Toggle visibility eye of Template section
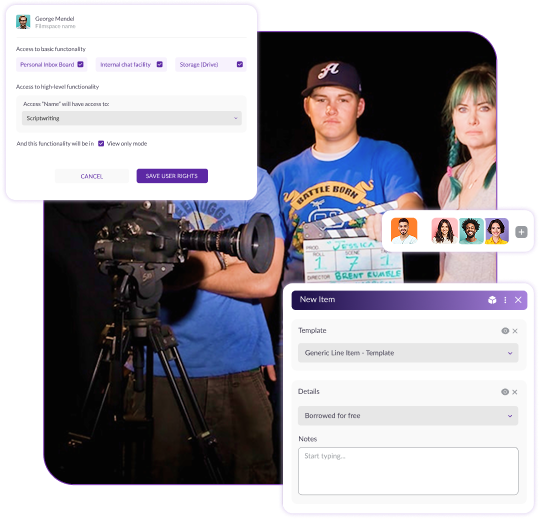Image resolution: width=539 pixels, height=519 pixels. (x=505, y=331)
